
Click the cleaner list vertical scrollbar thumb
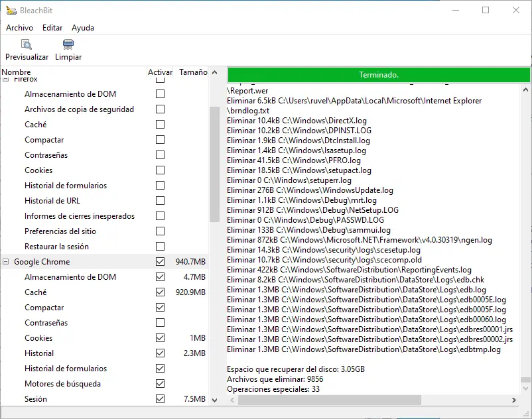(x=214, y=164)
